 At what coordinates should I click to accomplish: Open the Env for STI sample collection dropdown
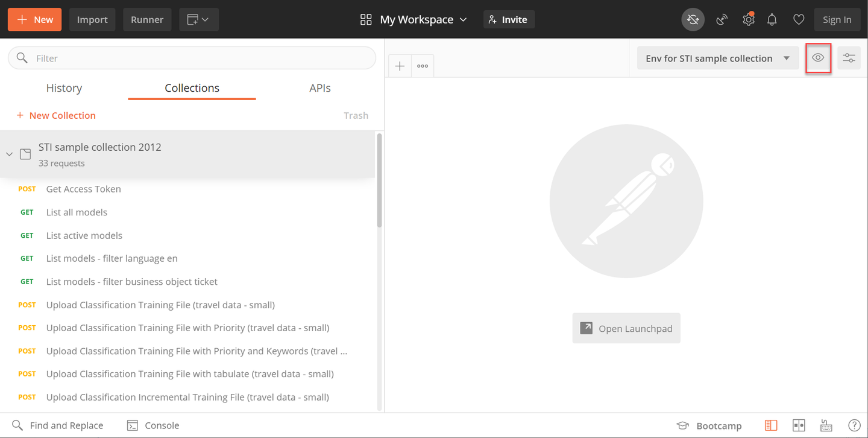[717, 58]
